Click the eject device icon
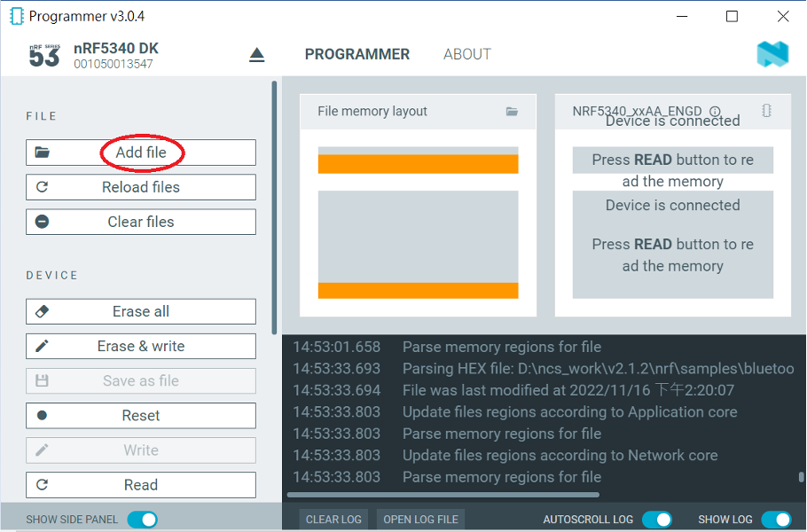 point(256,55)
